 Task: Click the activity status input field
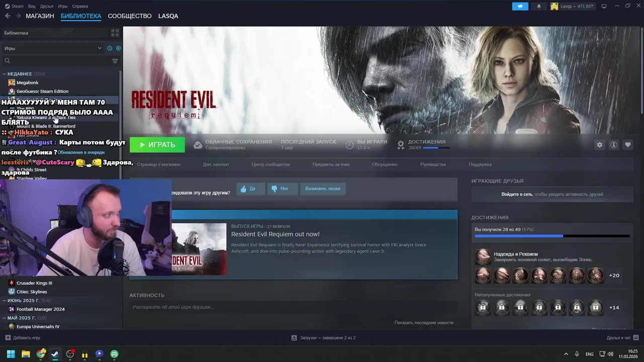293,307
